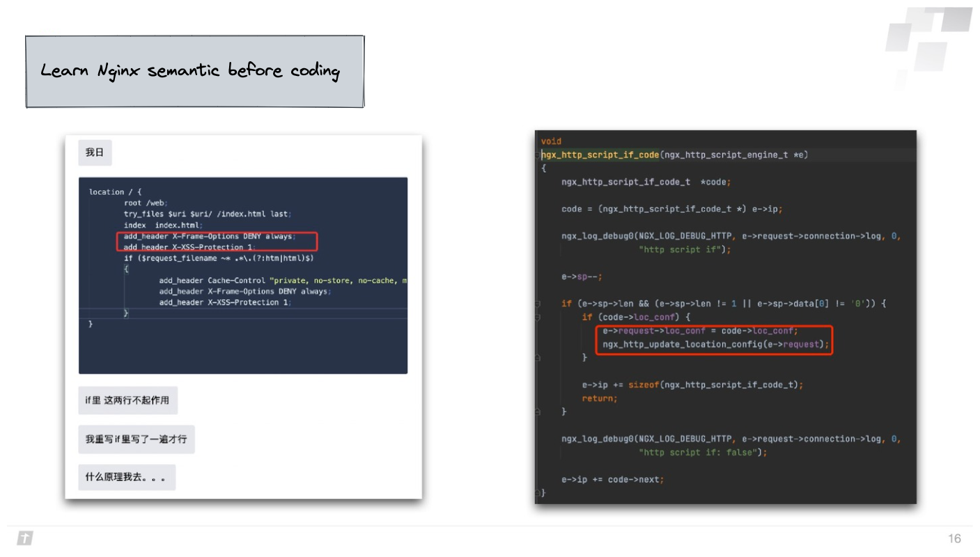This screenshot has height=557, width=980.
Task: Click "ngx_http_update_location_config(e->request);" line
Action: [717, 344]
